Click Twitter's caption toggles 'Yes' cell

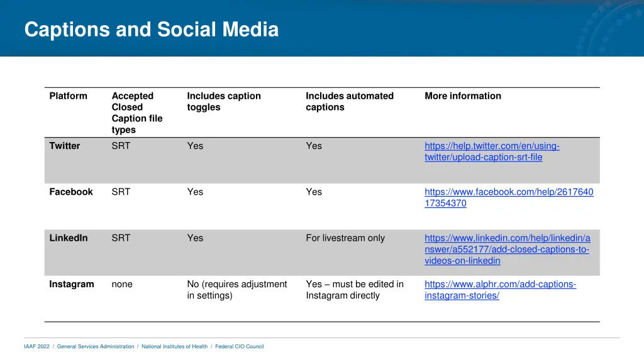(x=195, y=146)
